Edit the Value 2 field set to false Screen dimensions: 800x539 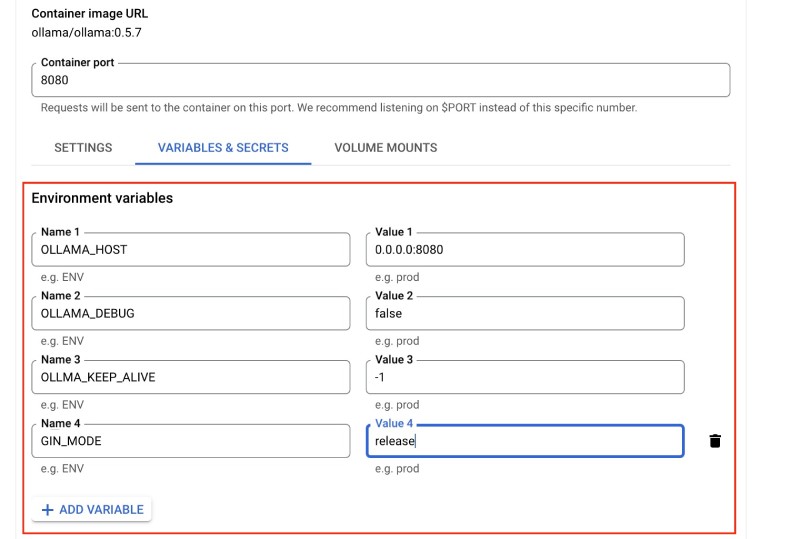(525, 313)
